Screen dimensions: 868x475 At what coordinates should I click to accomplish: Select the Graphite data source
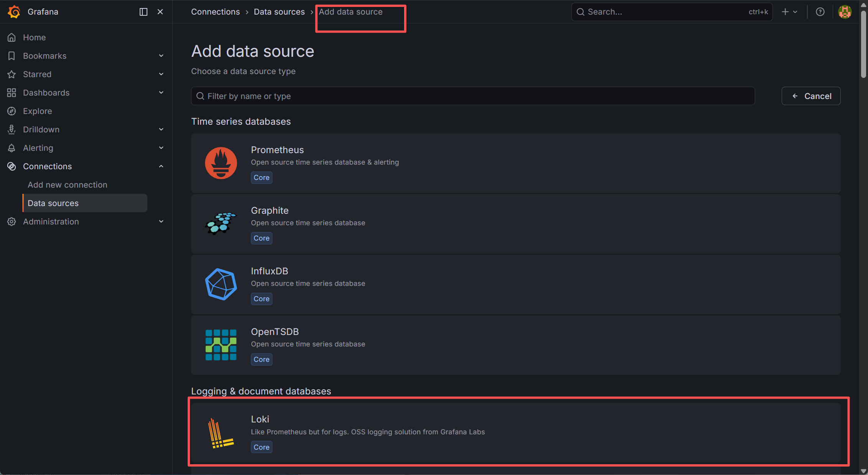[516, 224]
